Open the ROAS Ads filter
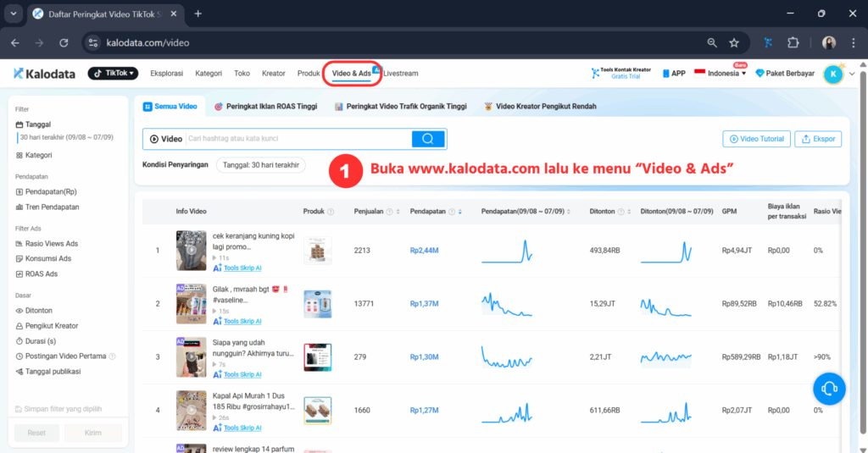The width and height of the screenshot is (868, 453). [x=36, y=273]
